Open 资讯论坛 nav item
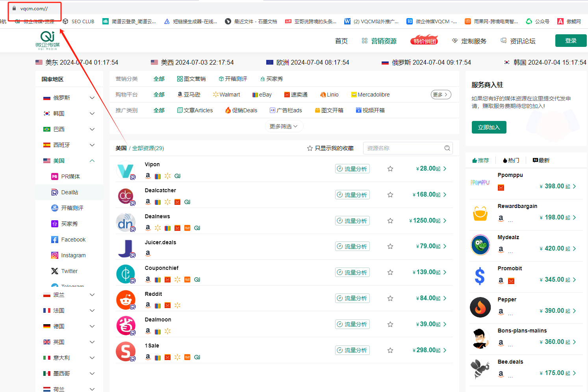This screenshot has width=588, height=392. point(518,41)
